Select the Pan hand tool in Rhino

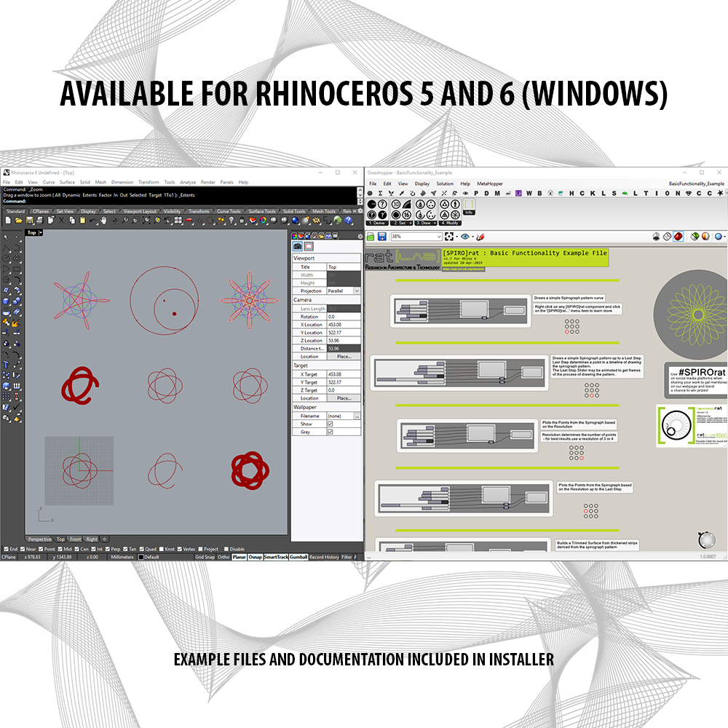(x=103, y=221)
